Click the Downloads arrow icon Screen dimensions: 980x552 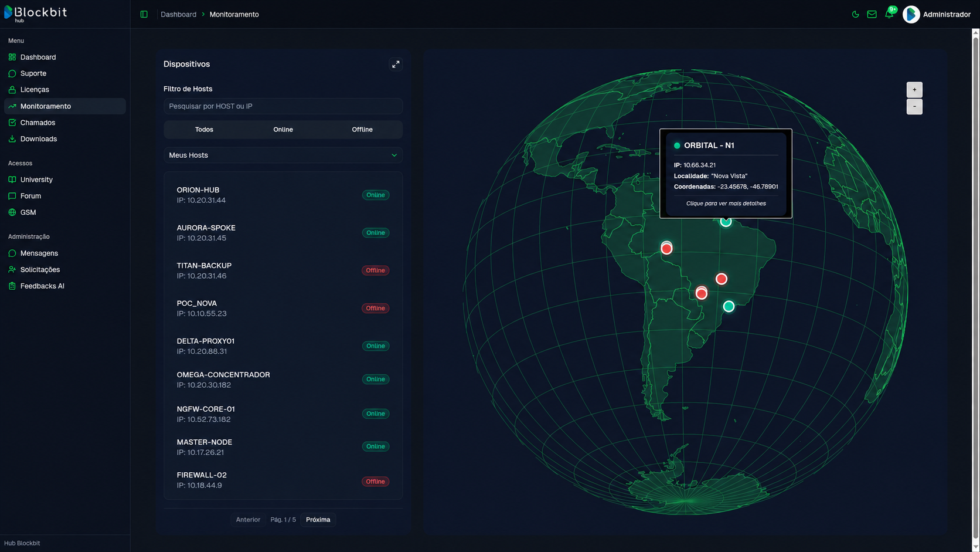point(12,139)
